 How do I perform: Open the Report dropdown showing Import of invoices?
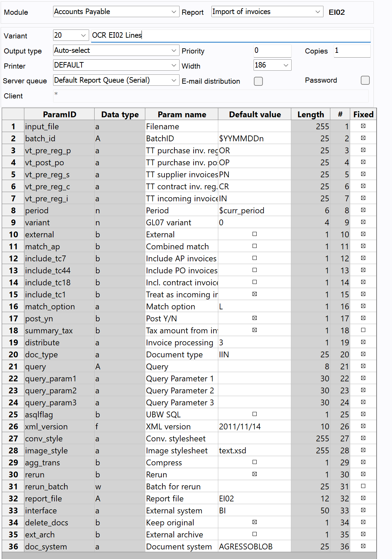tap(318, 11)
